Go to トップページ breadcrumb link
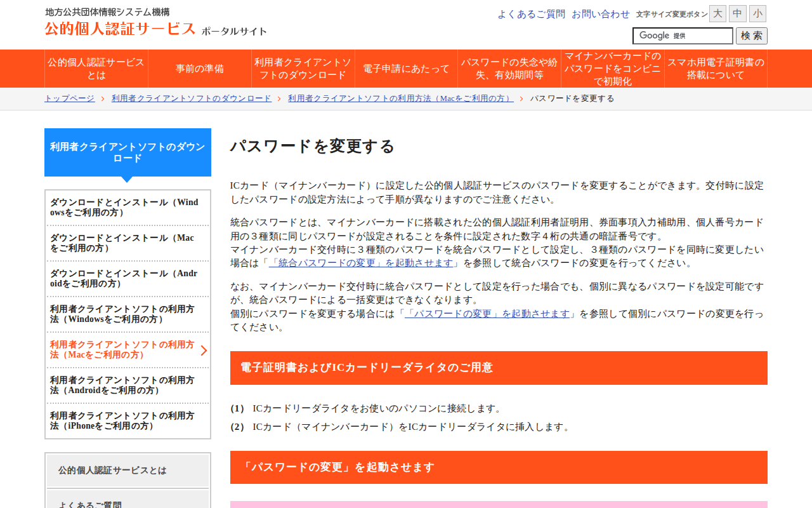The width and height of the screenshot is (812, 508). pos(69,98)
